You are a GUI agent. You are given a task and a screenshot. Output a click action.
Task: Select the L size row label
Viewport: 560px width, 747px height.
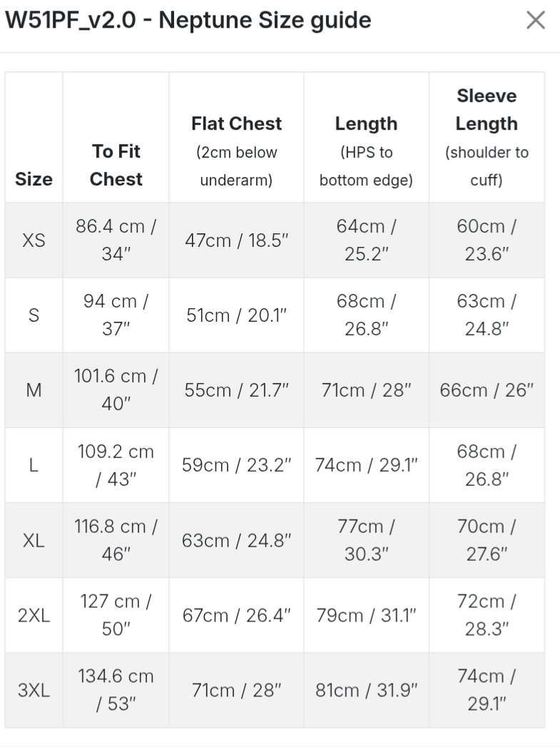click(34, 465)
